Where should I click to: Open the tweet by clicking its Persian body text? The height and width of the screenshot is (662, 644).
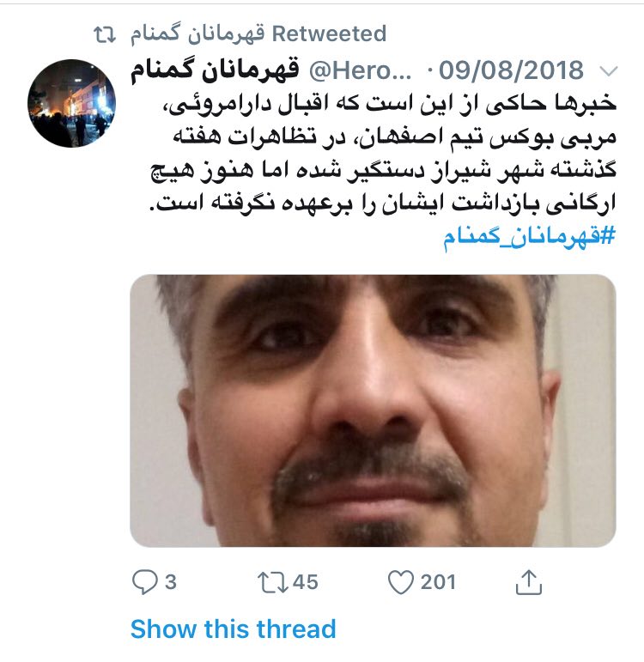384,154
